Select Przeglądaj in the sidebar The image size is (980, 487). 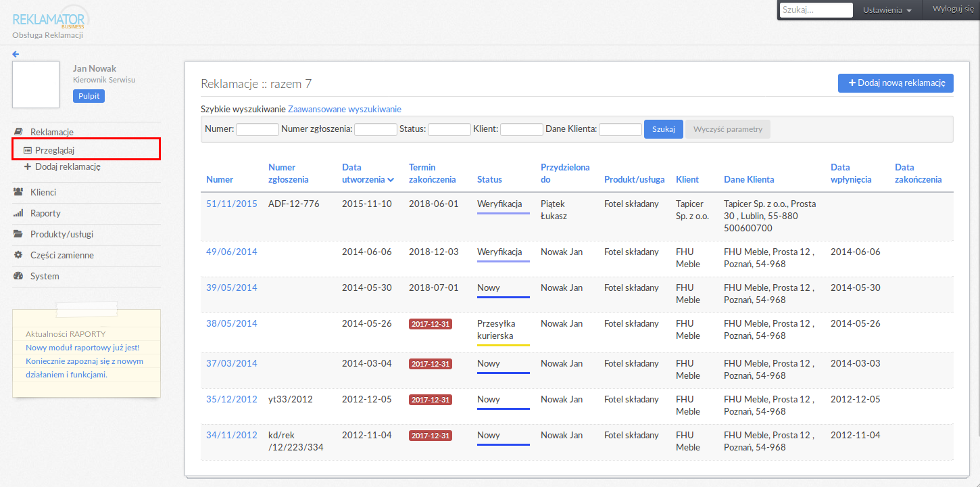[x=55, y=150]
